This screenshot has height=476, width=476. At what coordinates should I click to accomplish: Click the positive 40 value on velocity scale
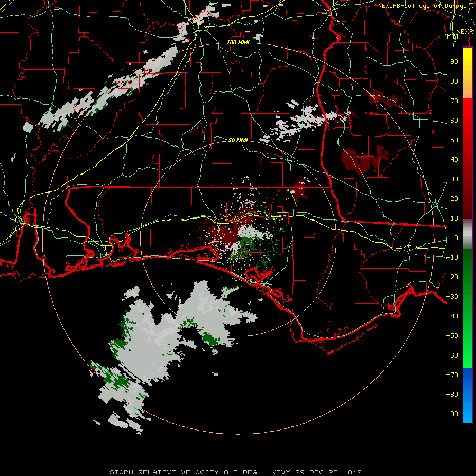tap(454, 159)
